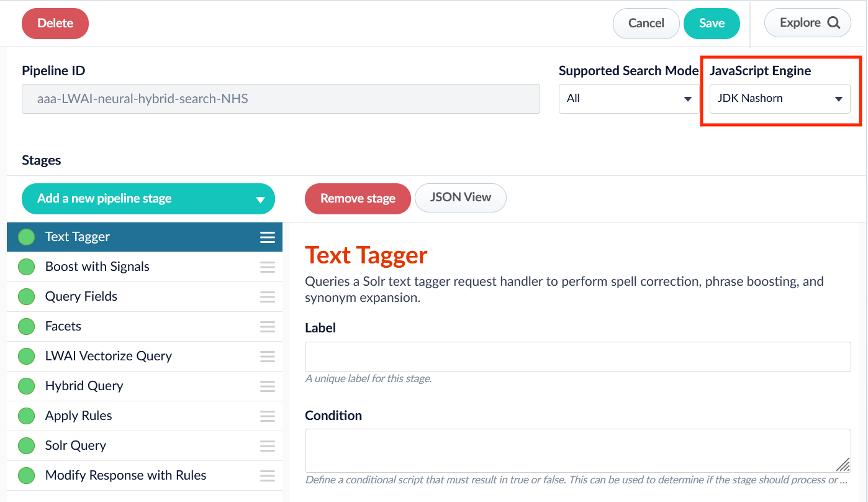Click the drag handle icon on Text Tagger row
868x502 pixels.
(268, 237)
